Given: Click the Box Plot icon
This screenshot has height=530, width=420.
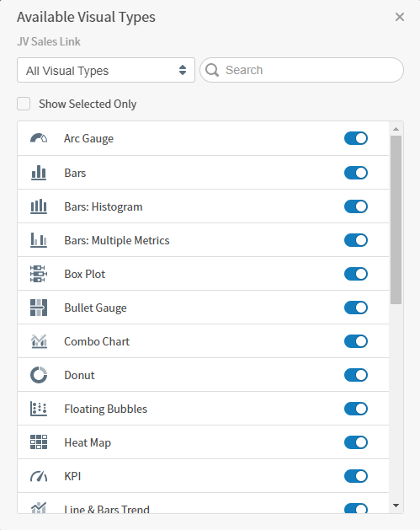Looking at the screenshot, I should [x=39, y=274].
